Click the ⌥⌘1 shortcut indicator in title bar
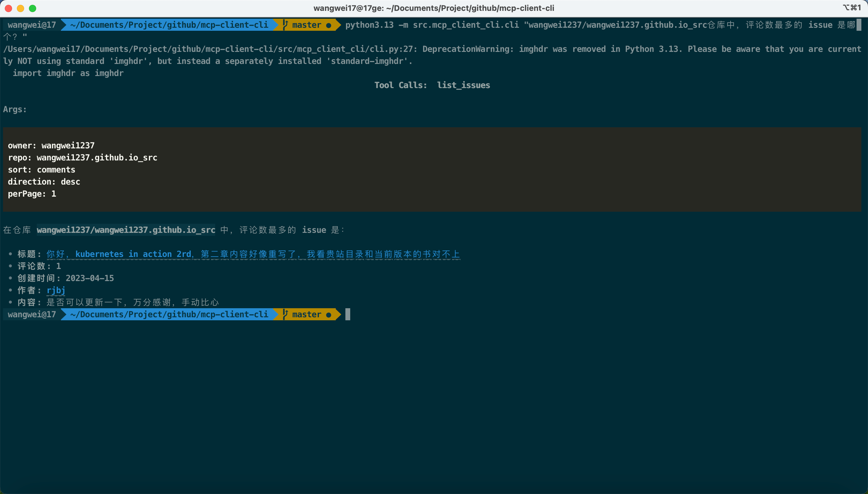Screen dimensions: 868x494 pyautogui.click(x=852, y=8)
